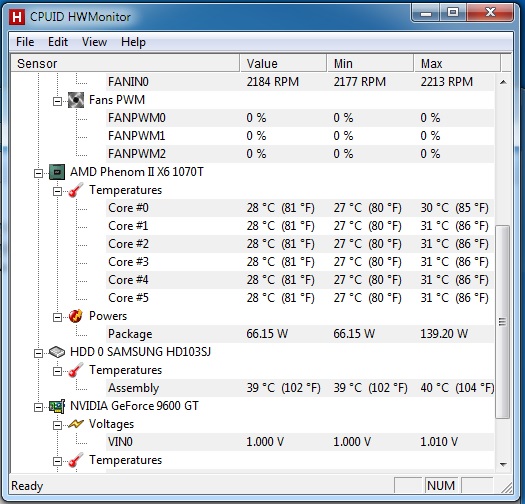The image size is (525, 504).
Task: Click the thermometer icon beside the CPU Temperatures node
Action: pos(76,190)
